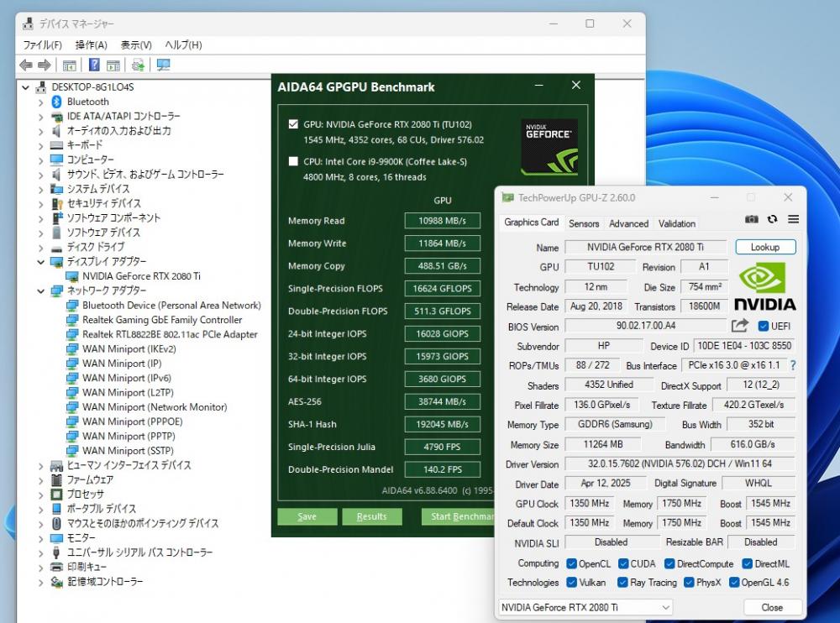
Task: Click the Back arrow in Device Manager toolbar
Action: [25, 65]
